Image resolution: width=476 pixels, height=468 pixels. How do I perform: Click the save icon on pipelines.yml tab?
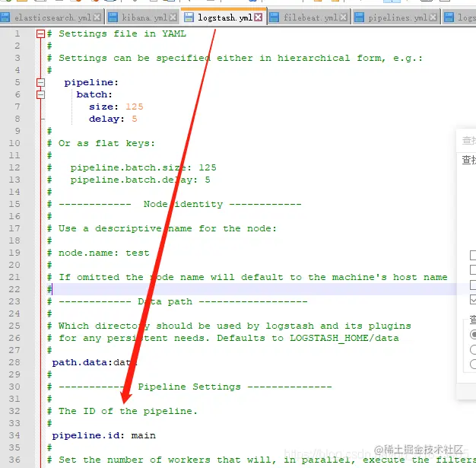359,18
